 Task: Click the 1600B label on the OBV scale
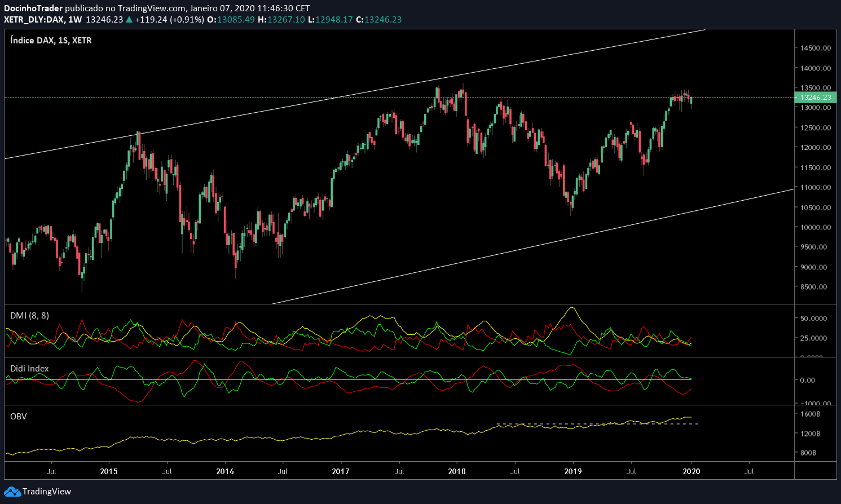[811, 414]
